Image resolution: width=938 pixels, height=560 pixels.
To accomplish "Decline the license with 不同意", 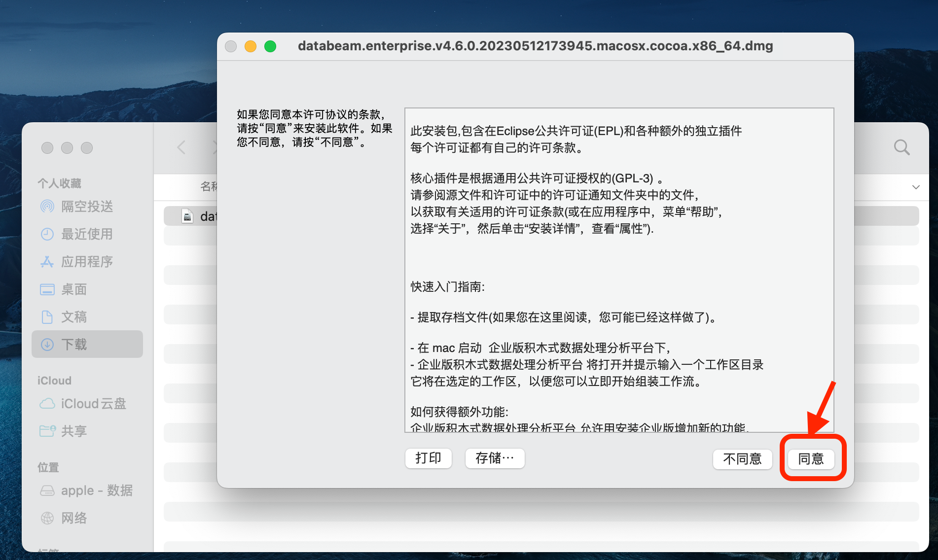I will pyautogui.click(x=742, y=459).
